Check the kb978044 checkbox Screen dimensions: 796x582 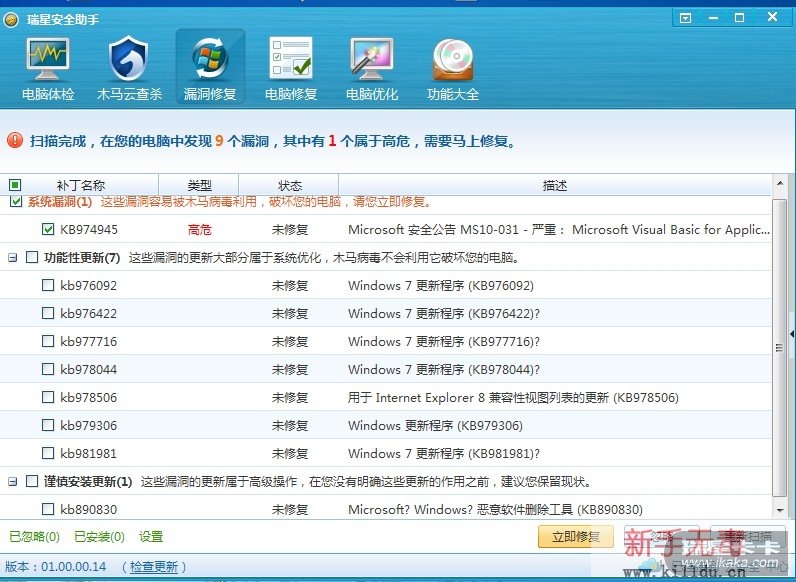point(48,369)
